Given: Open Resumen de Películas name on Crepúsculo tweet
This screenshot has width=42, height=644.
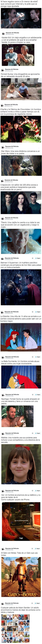Looking at the screenshot, I should coord(11,180).
